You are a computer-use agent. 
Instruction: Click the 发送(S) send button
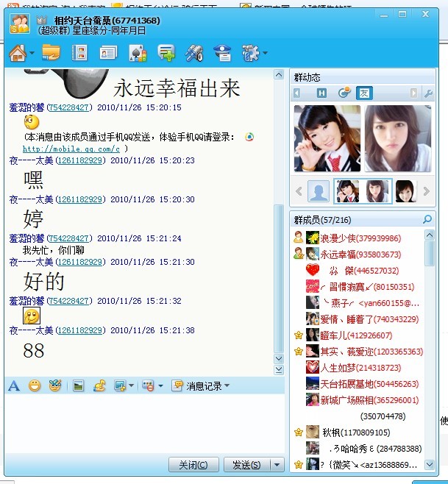(x=246, y=465)
